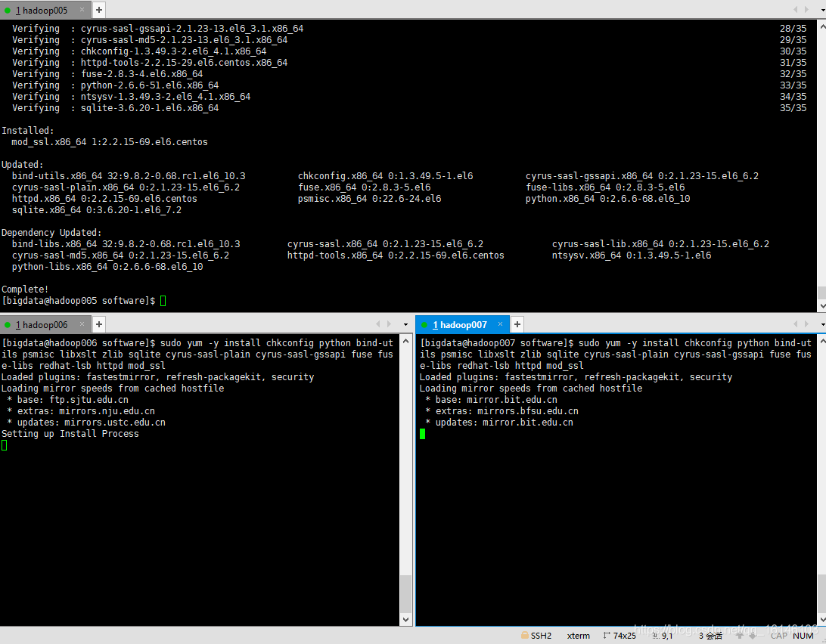Close the hadoop005 tab with its x
The width and height of the screenshot is (826, 644).
(82, 10)
